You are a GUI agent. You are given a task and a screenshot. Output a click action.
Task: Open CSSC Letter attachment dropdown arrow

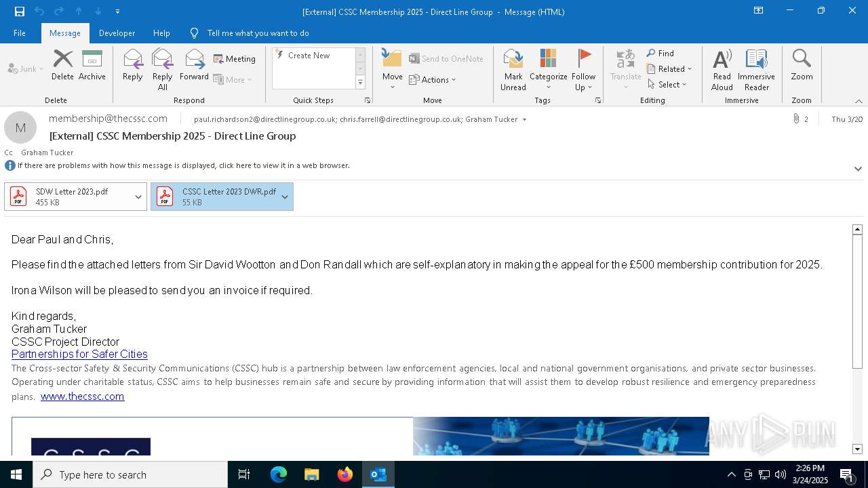285,197
